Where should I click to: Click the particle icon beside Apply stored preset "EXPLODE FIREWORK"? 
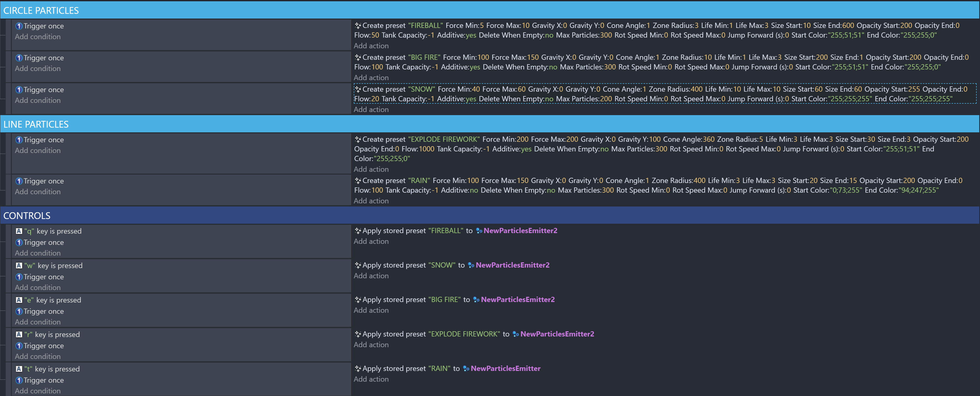358,334
